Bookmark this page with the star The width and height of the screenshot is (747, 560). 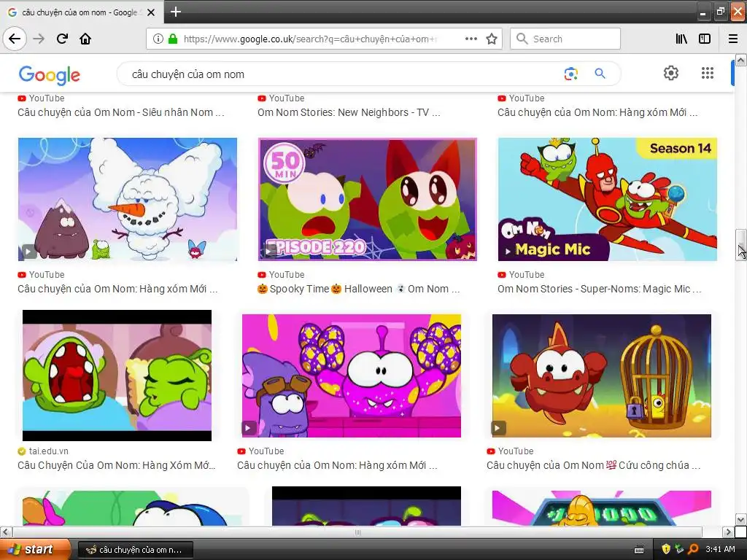[492, 39]
